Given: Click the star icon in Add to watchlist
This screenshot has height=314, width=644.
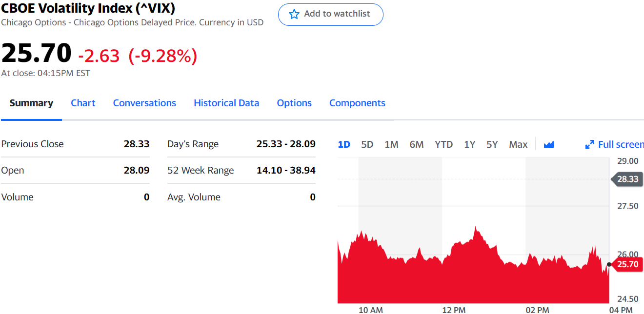Looking at the screenshot, I should (x=294, y=14).
